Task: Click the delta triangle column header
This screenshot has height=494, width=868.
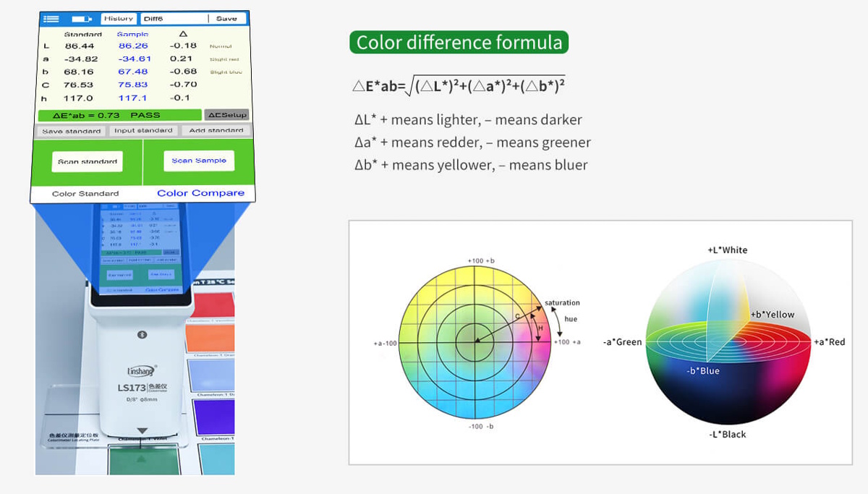Action: (x=182, y=34)
